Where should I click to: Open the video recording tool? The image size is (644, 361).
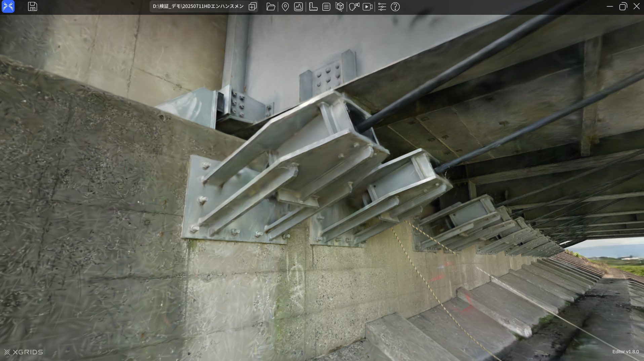point(368,7)
